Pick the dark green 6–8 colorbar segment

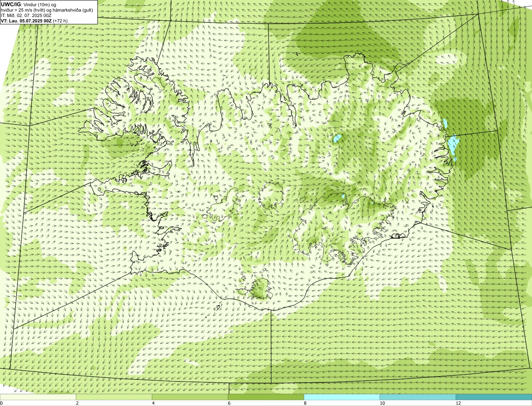tap(266, 397)
